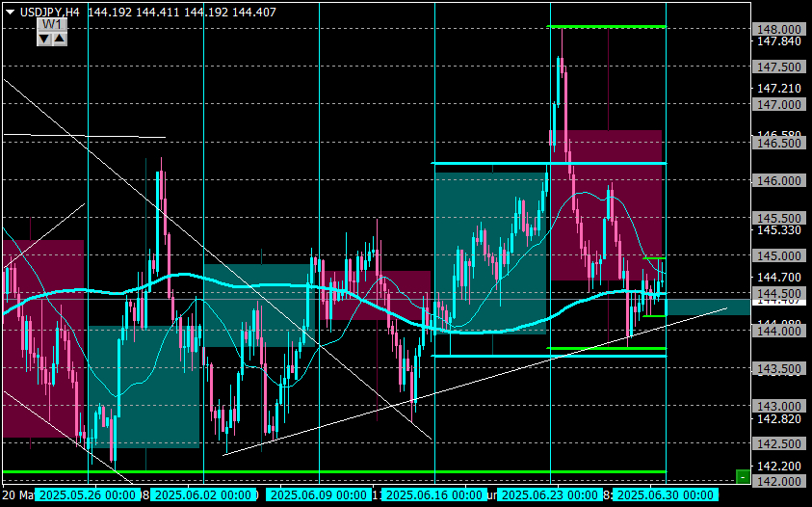Viewport: 812px width, 507px height.
Task: Select the 2025.05.26 00:00 date marker
Action: pyautogui.click(x=88, y=495)
